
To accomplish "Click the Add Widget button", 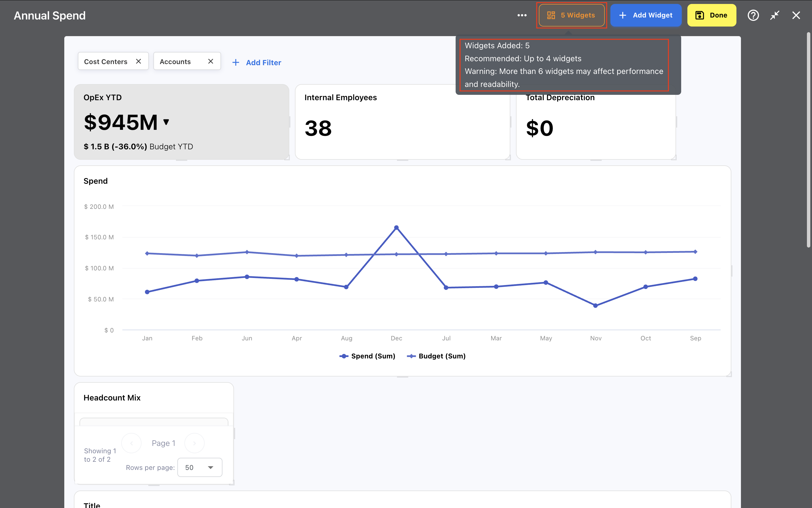I will [646, 15].
